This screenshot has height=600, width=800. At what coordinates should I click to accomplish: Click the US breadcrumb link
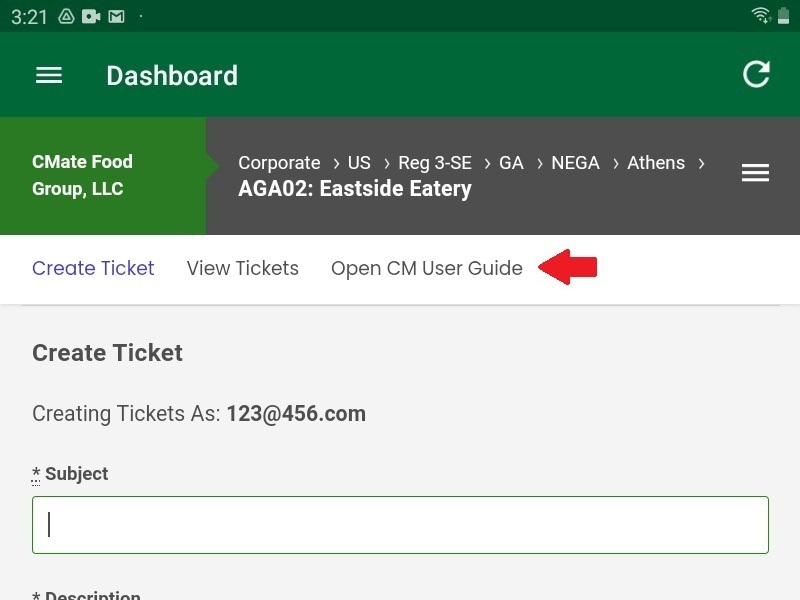click(359, 163)
